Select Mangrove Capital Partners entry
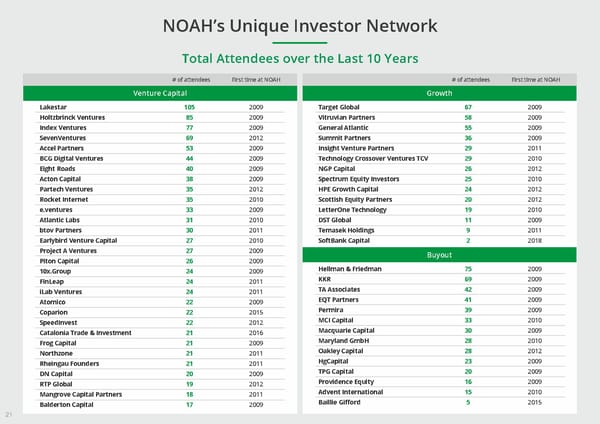This screenshot has width=600, height=424. pyautogui.click(x=81, y=394)
